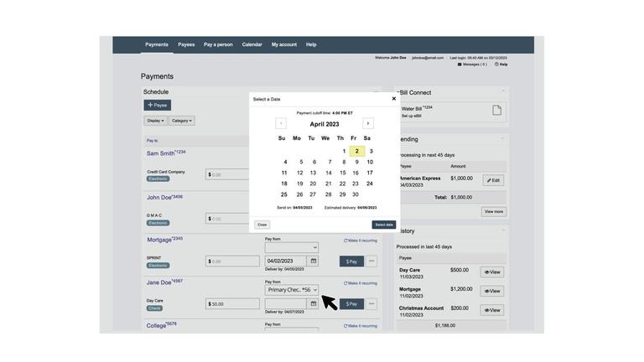Open more options for Mortgage row
Image resolution: width=644 pixels, height=362 pixels.
371,261
